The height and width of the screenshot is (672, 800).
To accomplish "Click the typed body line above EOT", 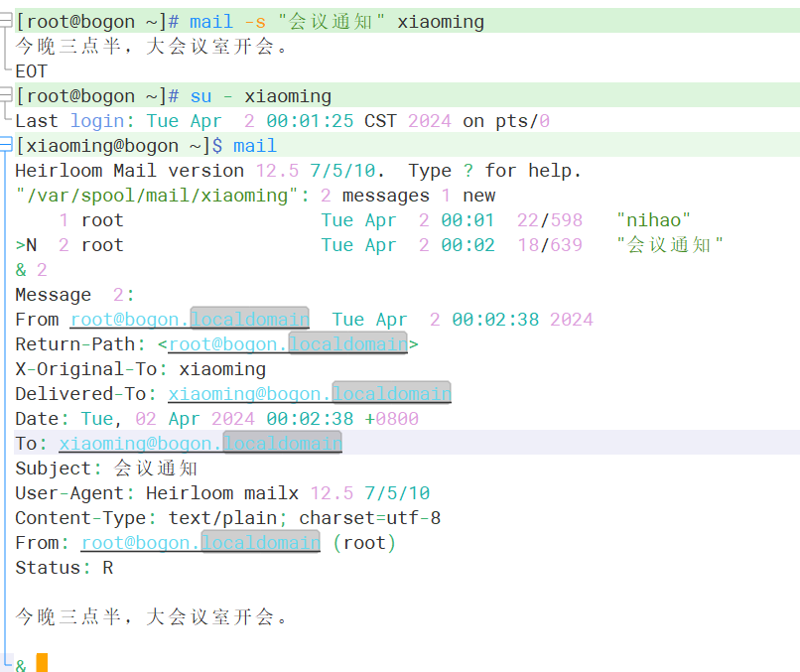I will point(151,47).
